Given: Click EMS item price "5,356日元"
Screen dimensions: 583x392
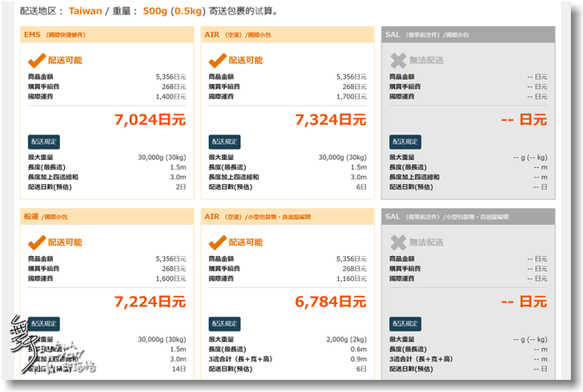Looking at the screenshot, I should tap(171, 77).
